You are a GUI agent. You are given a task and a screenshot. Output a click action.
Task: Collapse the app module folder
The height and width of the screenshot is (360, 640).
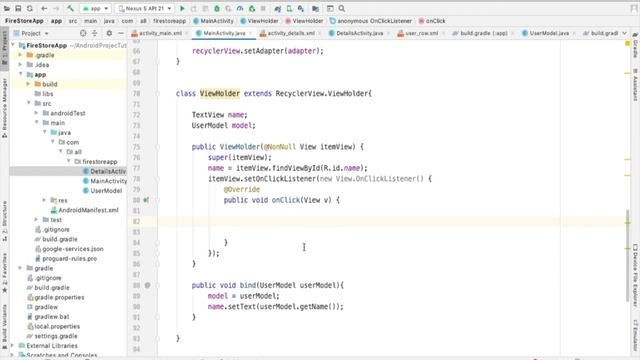tap(20, 74)
